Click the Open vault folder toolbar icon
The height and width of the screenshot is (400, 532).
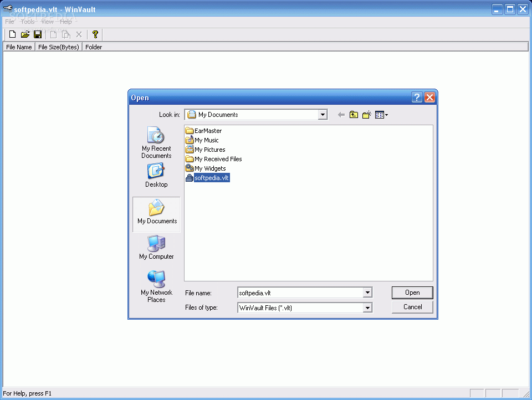[25, 34]
